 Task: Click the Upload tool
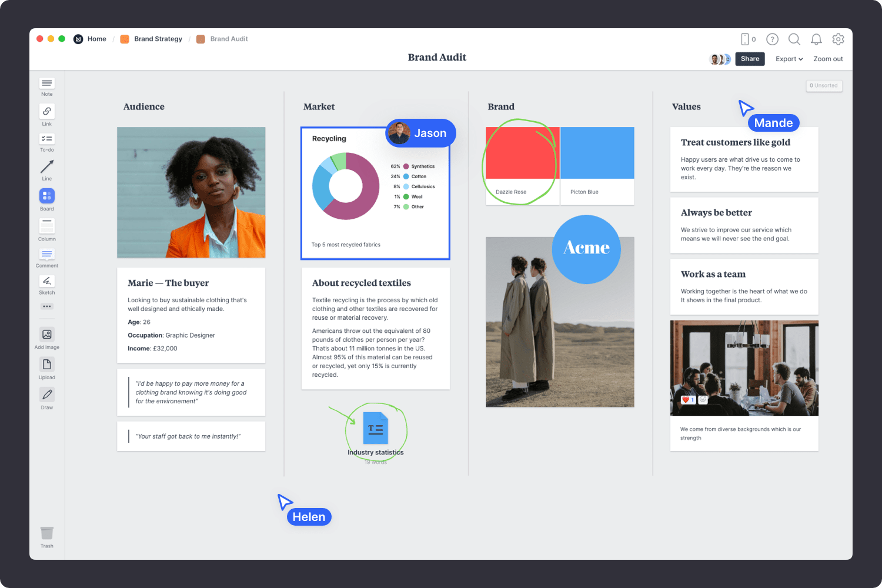coord(46,365)
